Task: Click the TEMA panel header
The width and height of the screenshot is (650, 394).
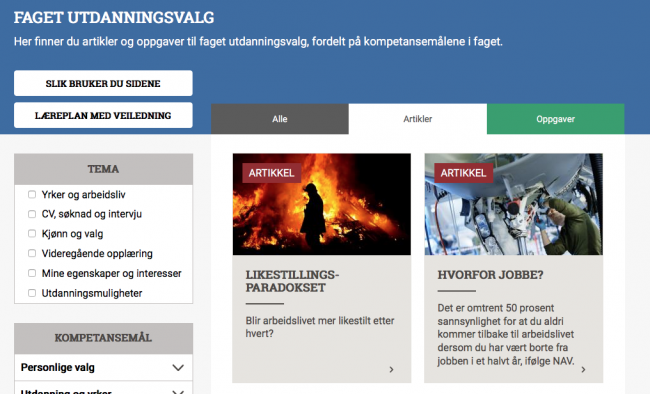Action: (x=103, y=169)
